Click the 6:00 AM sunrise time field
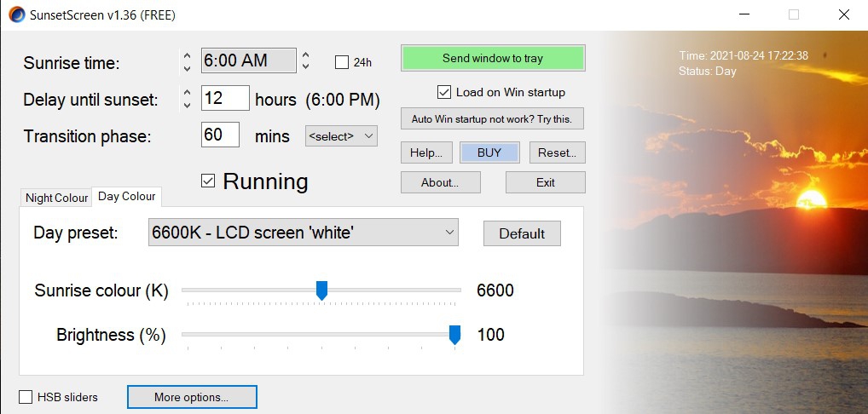 click(249, 60)
